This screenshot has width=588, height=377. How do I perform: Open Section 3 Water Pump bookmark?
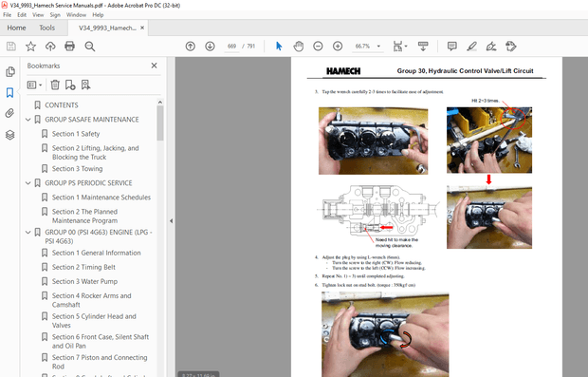84,281
